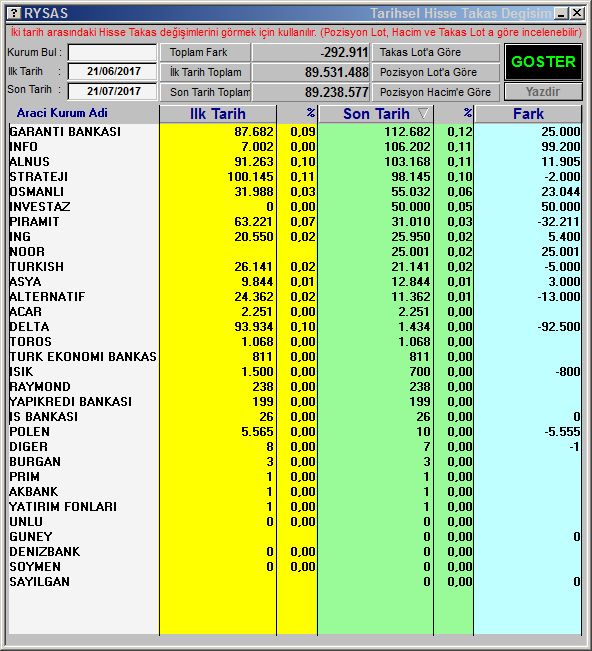Select the ACAR row
The width and height of the screenshot is (592, 651).
click(295, 311)
